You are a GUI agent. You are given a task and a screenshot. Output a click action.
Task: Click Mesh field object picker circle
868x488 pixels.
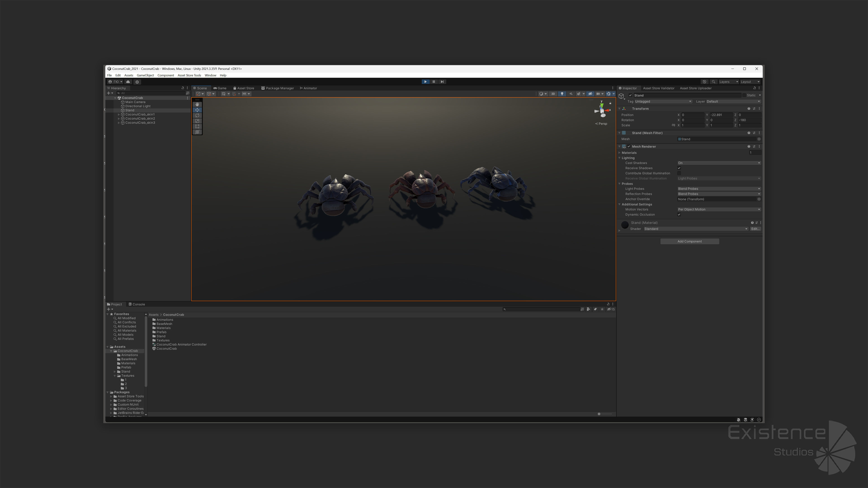(x=759, y=139)
